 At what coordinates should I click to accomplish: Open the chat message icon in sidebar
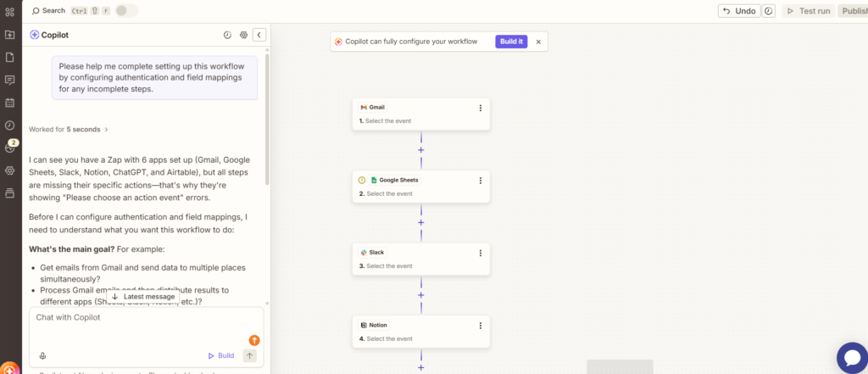pos(9,80)
